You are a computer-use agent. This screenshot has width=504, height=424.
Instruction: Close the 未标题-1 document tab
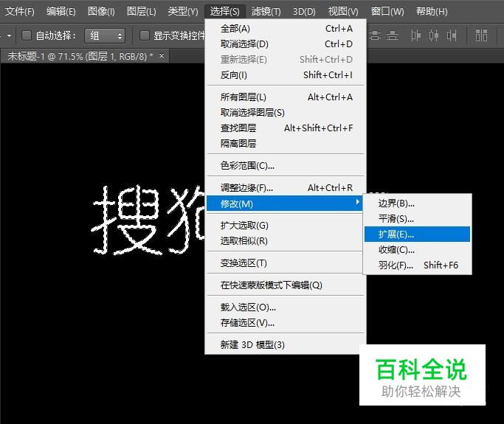pyautogui.click(x=162, y=55)
